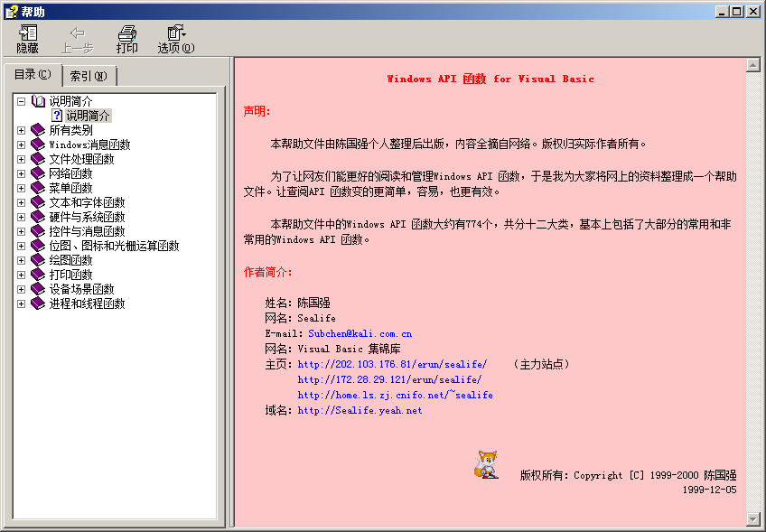Viewport: 766px width, 532px height.
Task: Maximize the 帮助 window
Action: (737, 11)
